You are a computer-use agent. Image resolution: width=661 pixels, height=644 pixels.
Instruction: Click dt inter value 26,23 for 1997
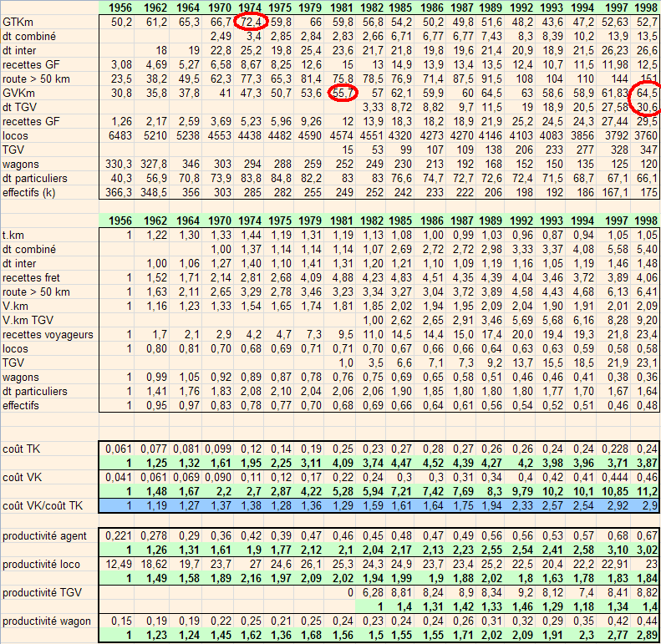(615, 51)
